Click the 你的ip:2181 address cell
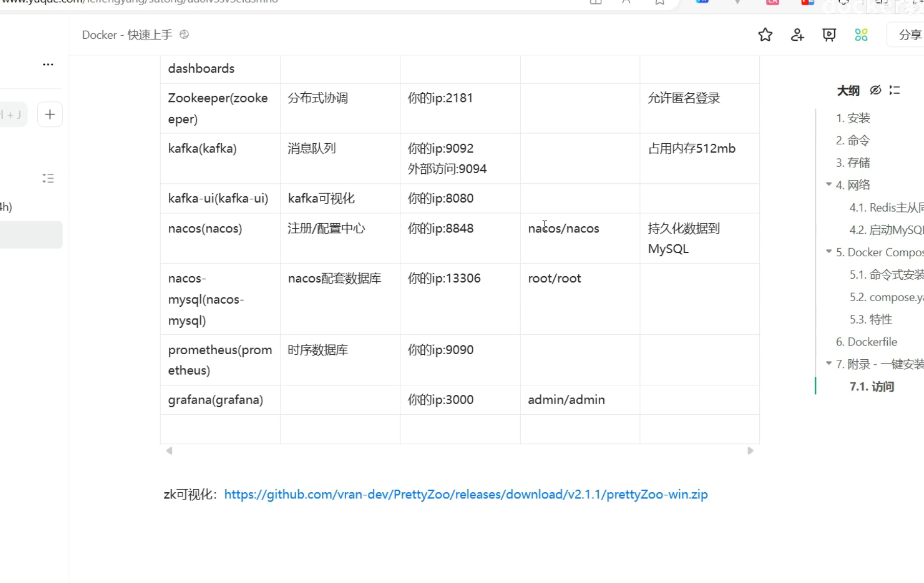924x583 pixels. 460,108
